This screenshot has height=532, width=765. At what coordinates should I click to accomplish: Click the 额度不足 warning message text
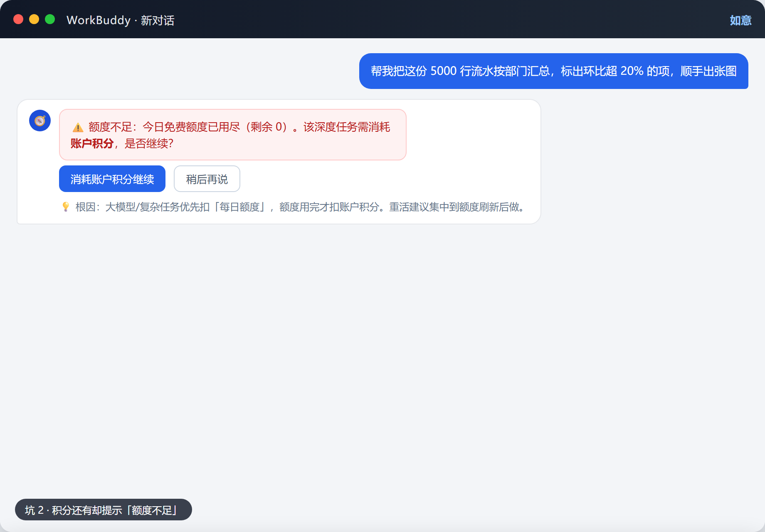233,135
